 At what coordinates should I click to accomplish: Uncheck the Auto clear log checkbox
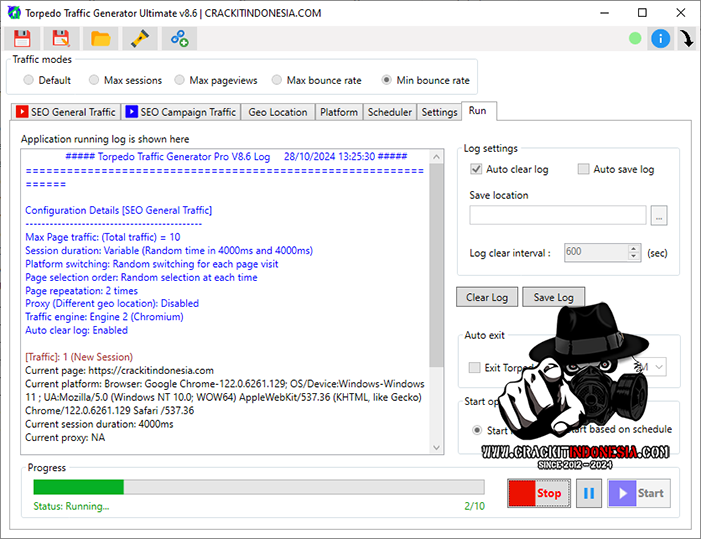(x=476, y=169)
